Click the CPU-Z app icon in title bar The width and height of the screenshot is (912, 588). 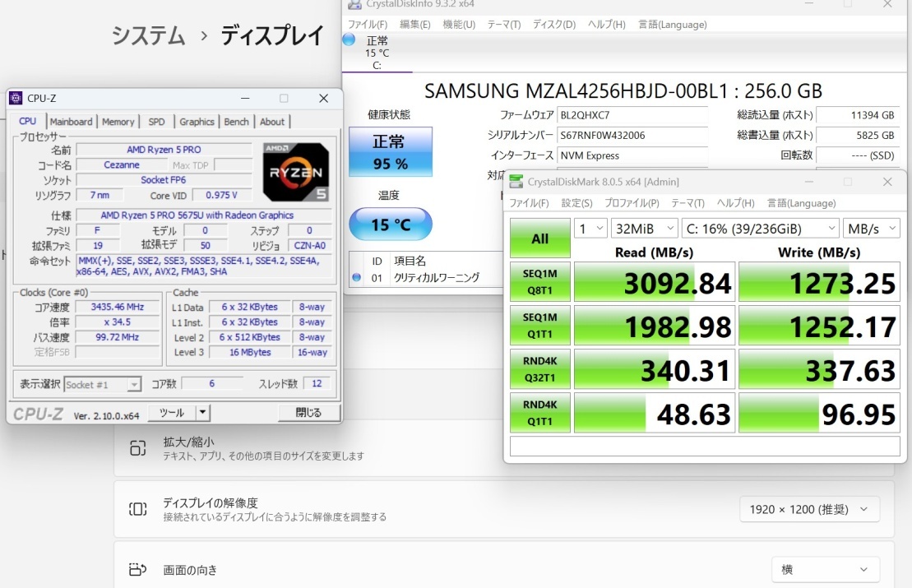(x=16, y=99)
